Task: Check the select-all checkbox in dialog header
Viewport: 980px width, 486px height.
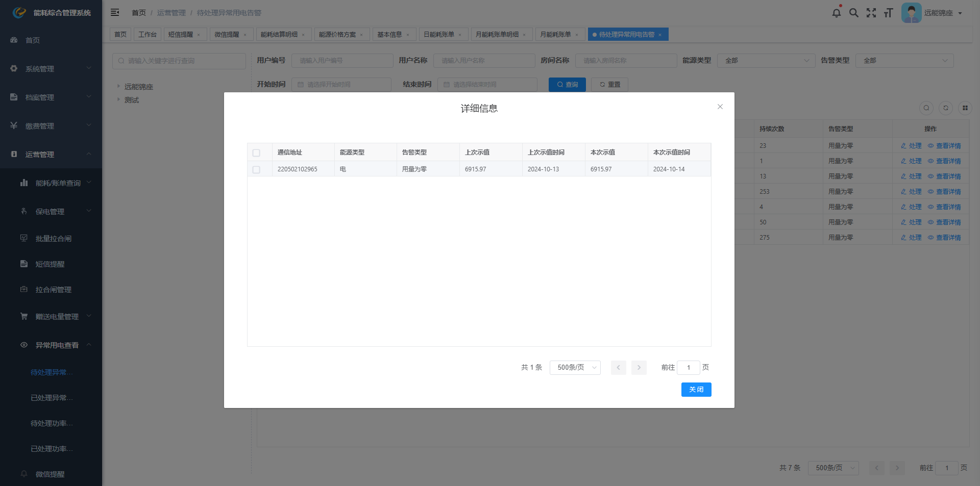Action: point(256,153)
